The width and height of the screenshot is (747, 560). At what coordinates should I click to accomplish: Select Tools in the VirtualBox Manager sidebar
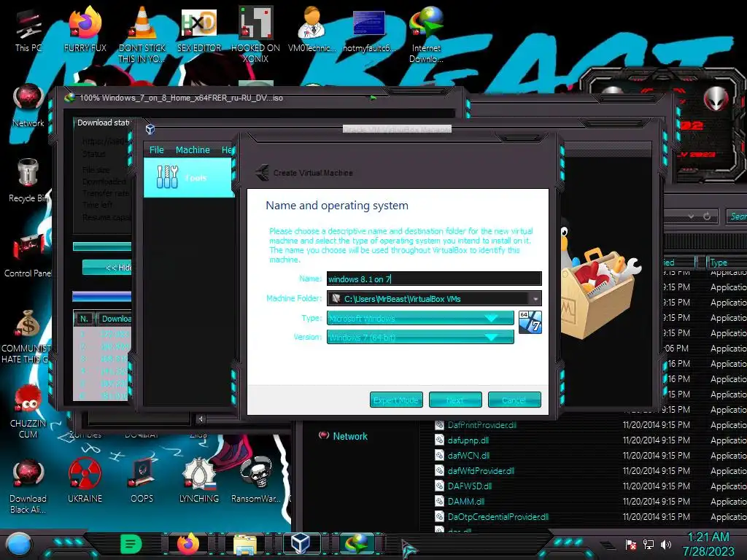188,178
